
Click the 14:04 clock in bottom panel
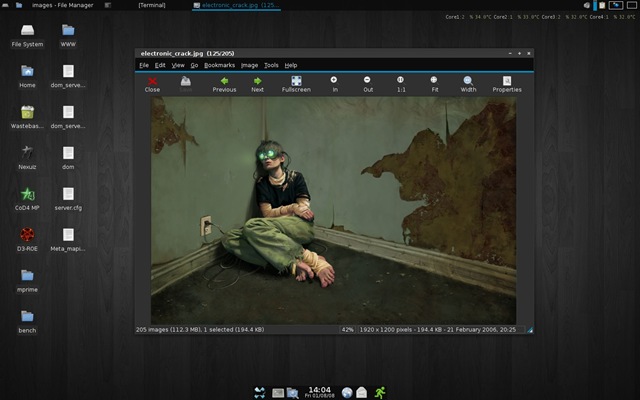[320, 392]
